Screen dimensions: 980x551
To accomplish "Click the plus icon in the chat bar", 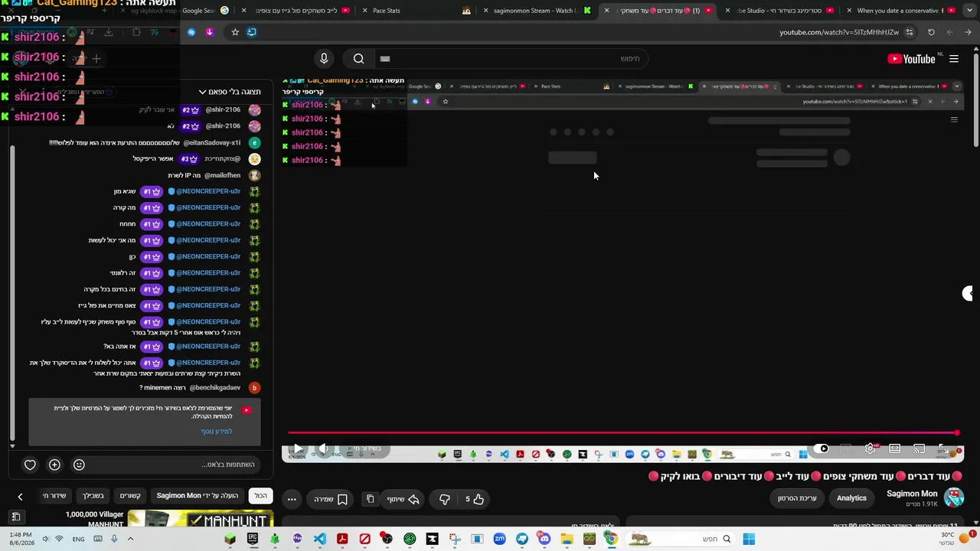I will (x=54, y=465).
